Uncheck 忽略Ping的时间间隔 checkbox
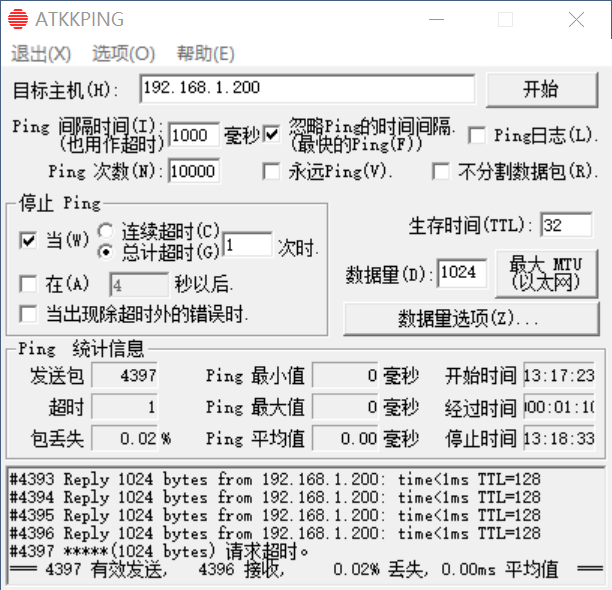The width and height of the screenshot is (612, 590). click(x=272, y=135)
